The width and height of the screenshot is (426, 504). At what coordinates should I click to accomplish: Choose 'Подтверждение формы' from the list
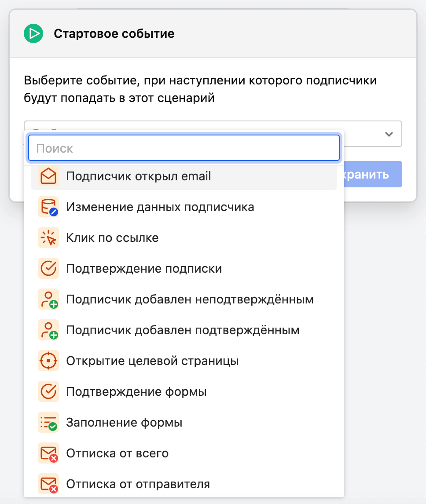[136, 392]
